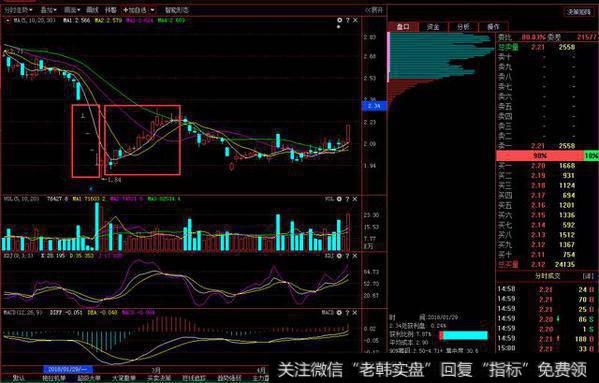599x383 pixels.
Task: Select the 卖一 2.21 2558 order row
Action: tap(547, 146)
